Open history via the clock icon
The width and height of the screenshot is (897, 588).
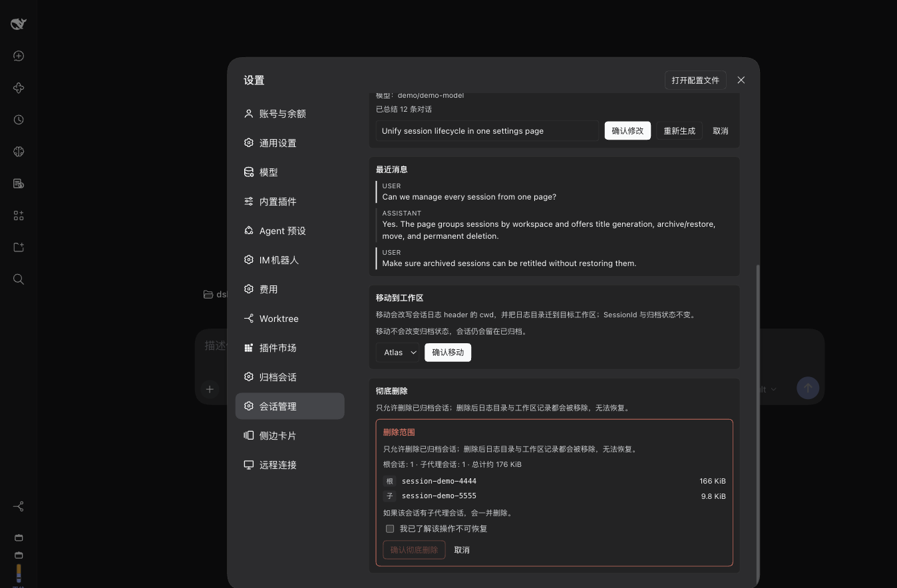tap(19, 120)
